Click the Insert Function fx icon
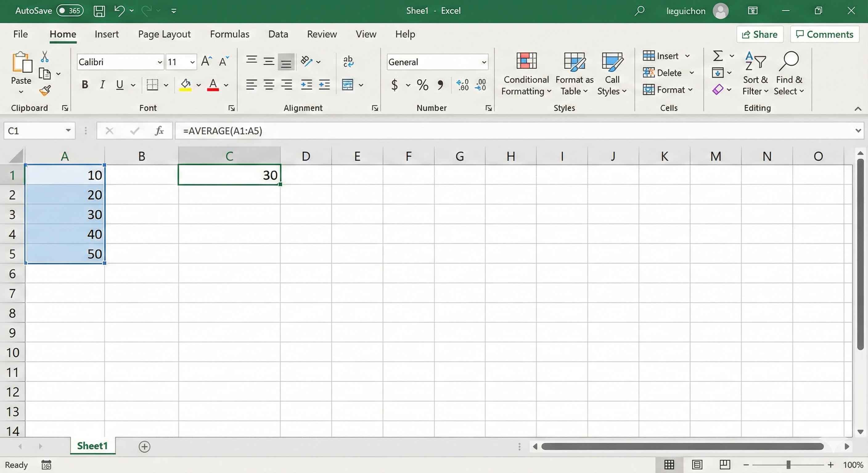Viewport: 868px width, 473px height. coord(159,131)
